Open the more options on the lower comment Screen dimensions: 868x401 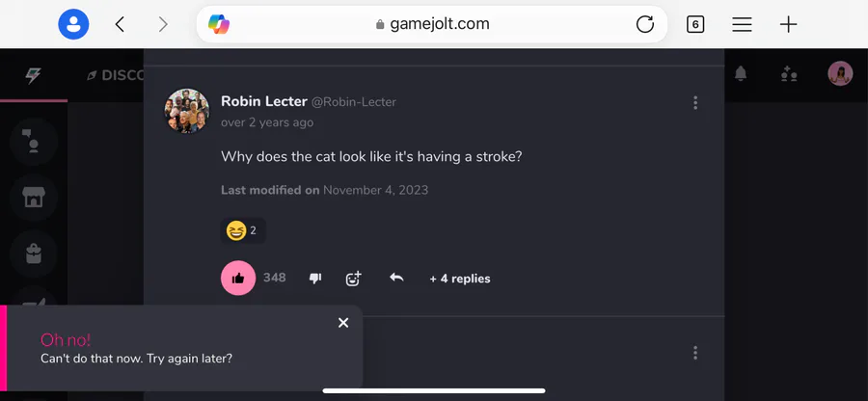click(695, 354)
